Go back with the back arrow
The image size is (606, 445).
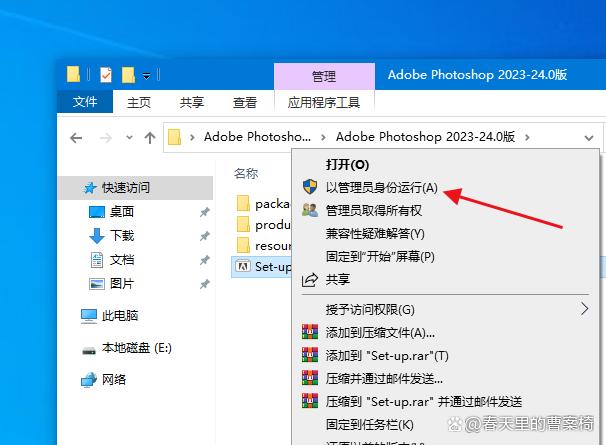coord(76,138)
